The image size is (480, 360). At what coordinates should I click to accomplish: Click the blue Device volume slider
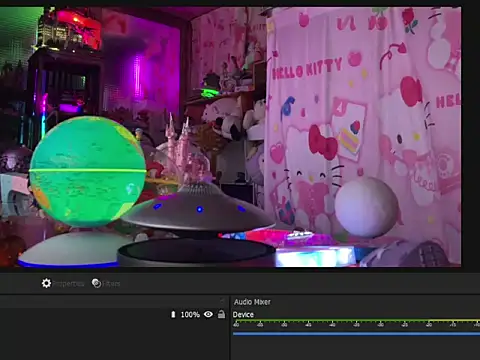pyautogui.click(x=356, y=333)
